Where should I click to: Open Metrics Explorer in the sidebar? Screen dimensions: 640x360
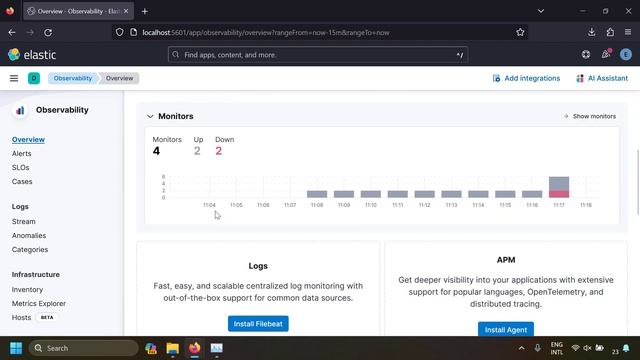pyautogui.click(x=39, y=303)
